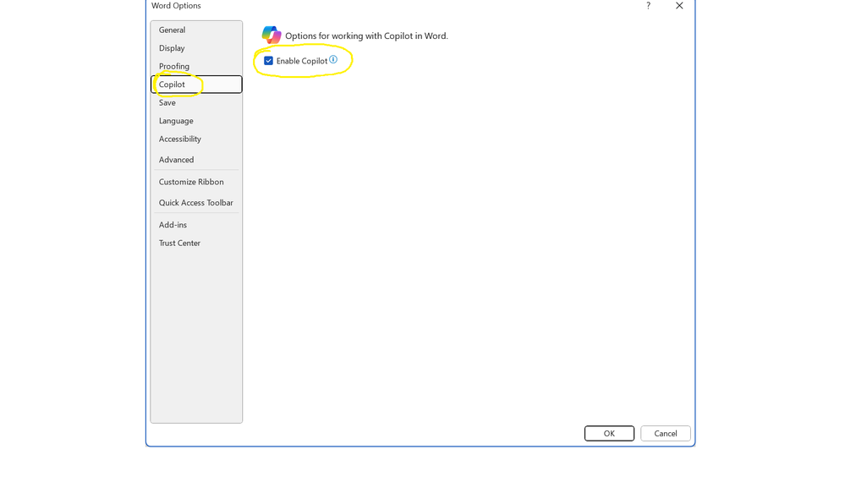The image size is (845, 504).
Task: Click 'Options for working with Copilot in Word.' text
Action: 366,36
